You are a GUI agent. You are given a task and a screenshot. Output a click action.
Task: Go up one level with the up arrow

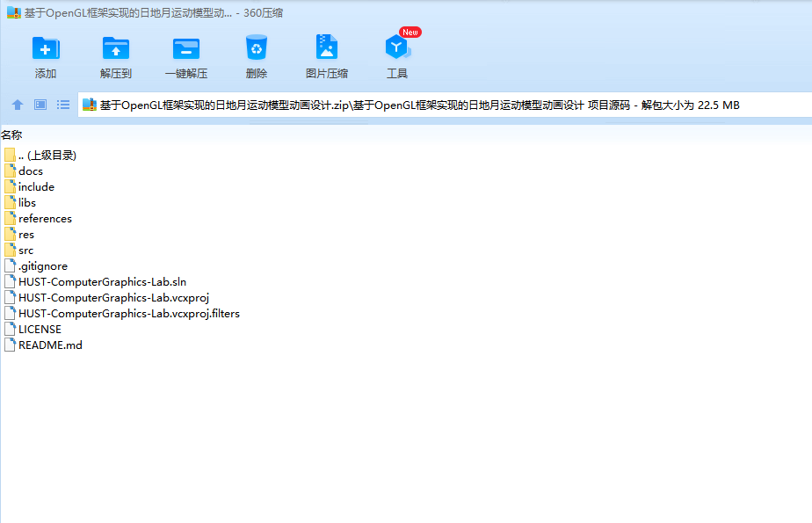[18, 105]
